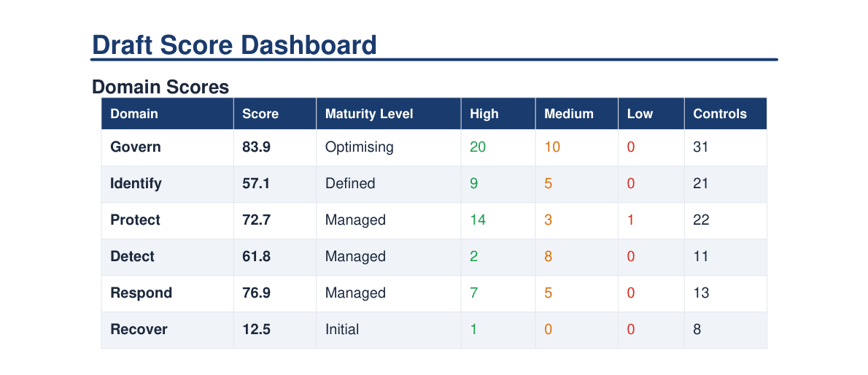Click Detect's Low count 0

(x=631, y=257)
